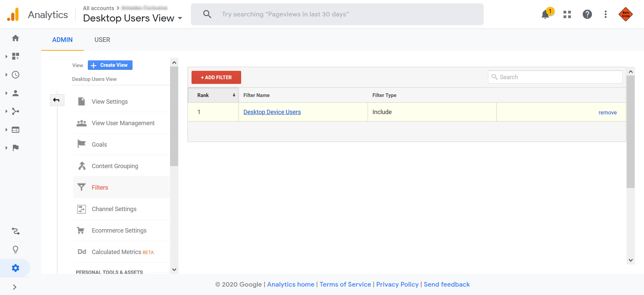Click the Analytics logo icon
Image resolution: width=644 pixels, height=295 pixels.
tap(13, 14)
